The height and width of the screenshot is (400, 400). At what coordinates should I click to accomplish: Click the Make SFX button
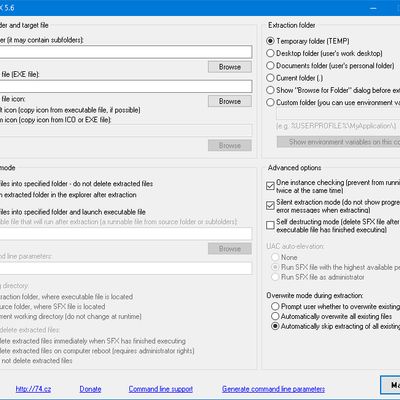(x=390, y=385)
